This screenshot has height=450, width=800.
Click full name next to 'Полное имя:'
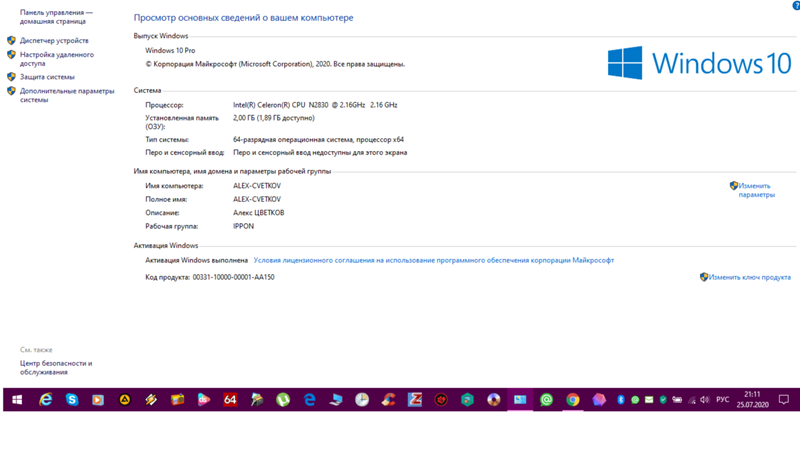click(257, 199)
